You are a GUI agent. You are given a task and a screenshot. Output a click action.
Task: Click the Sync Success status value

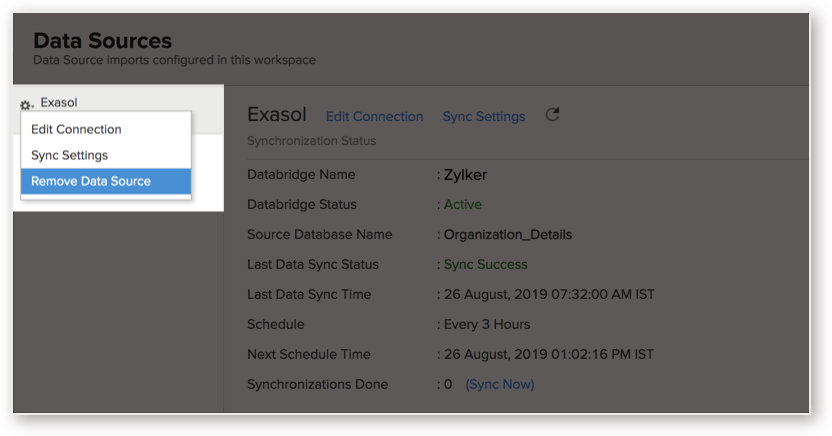486,265
